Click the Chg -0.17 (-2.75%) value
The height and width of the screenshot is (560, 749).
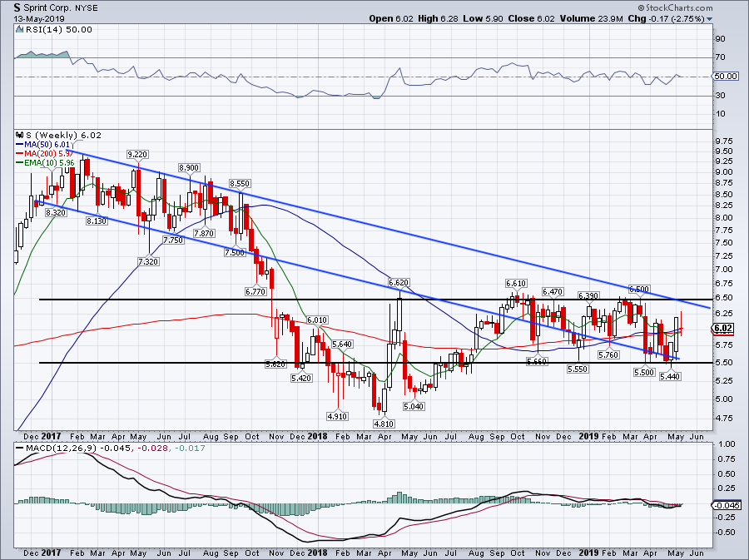[x=666, y=18]
